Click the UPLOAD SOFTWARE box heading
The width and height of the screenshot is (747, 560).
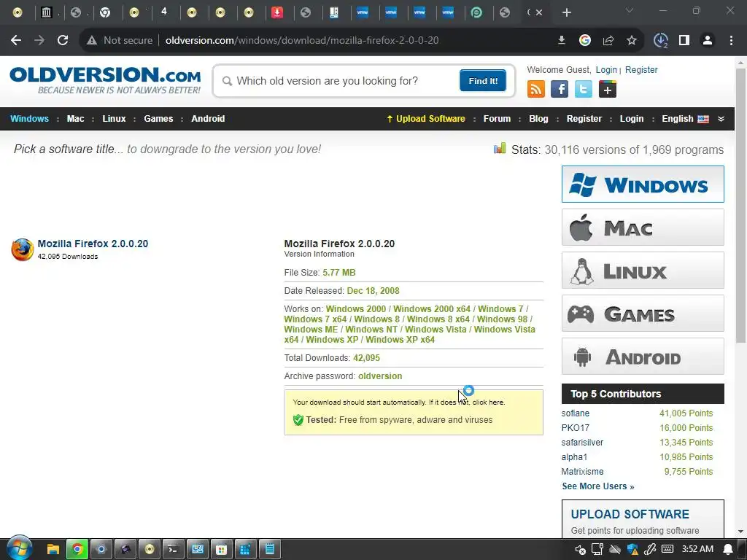click(630, 514)
